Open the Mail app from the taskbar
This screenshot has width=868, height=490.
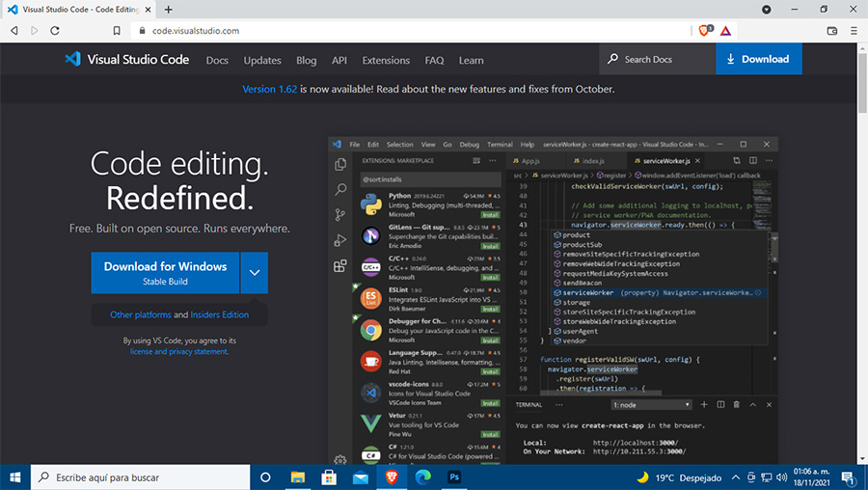click(361, 477)
